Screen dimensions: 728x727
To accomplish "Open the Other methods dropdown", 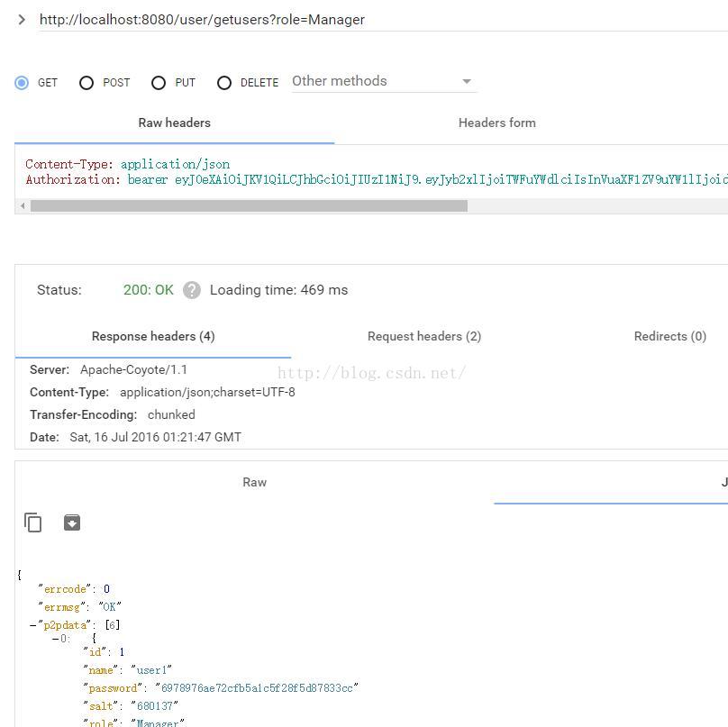I will 384,81.
